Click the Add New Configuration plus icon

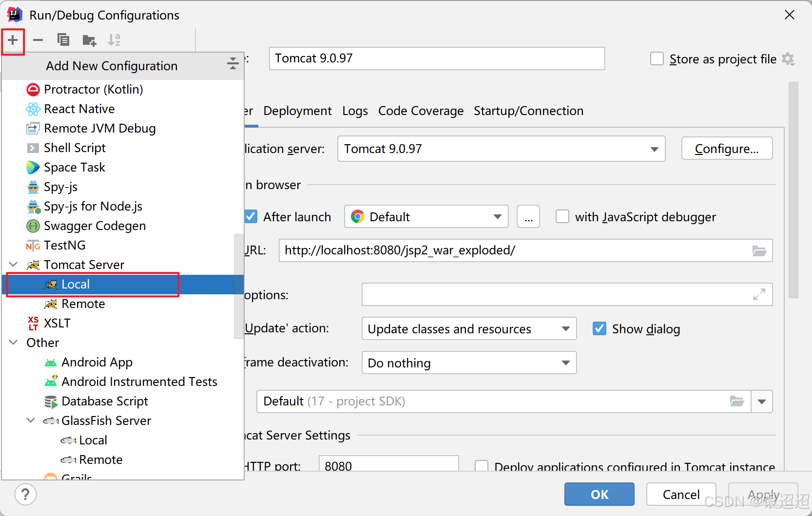point(13,40)
